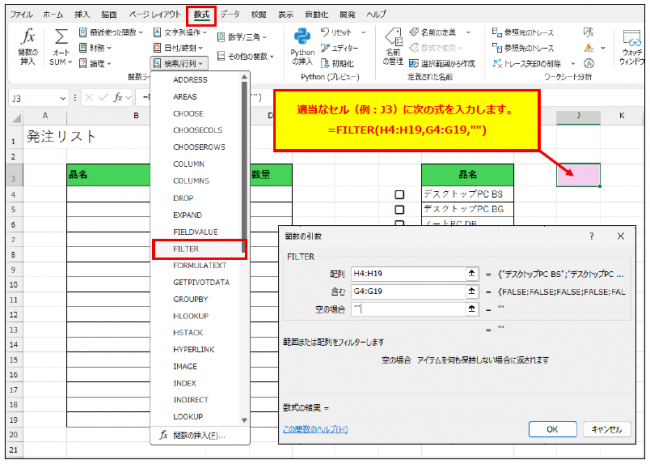The width and height of the screenshot is (650, 464).
Task: Tick the checkbox beside デスクトップPC BS
Action: (400, 195)
